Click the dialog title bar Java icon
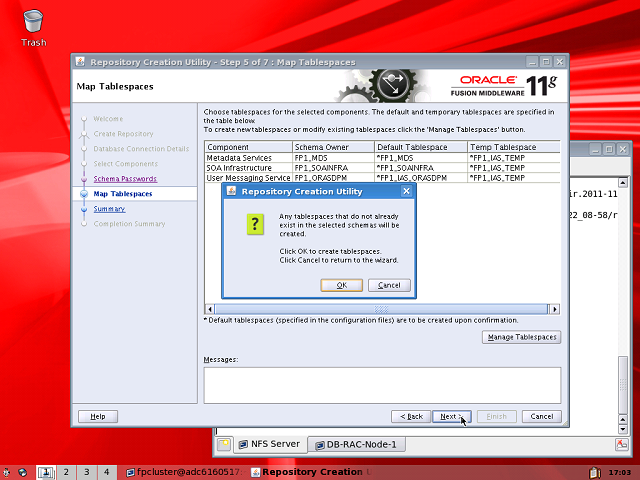 (x=231, y=191)
